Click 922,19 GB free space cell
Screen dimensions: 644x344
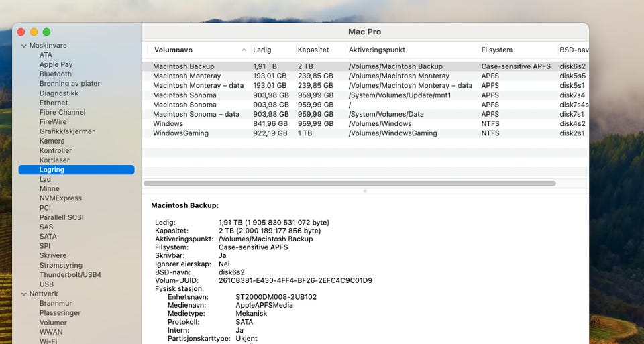(x=270, y=133)
